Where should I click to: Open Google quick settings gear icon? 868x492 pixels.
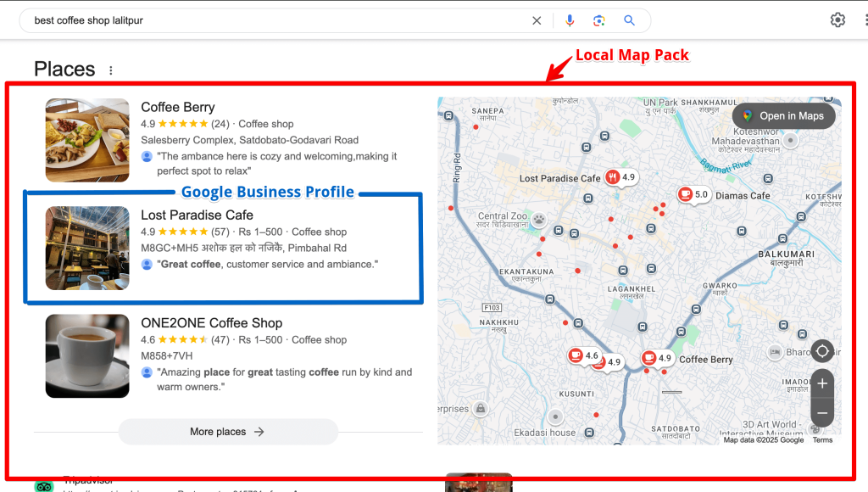click(x=837, y=19)
